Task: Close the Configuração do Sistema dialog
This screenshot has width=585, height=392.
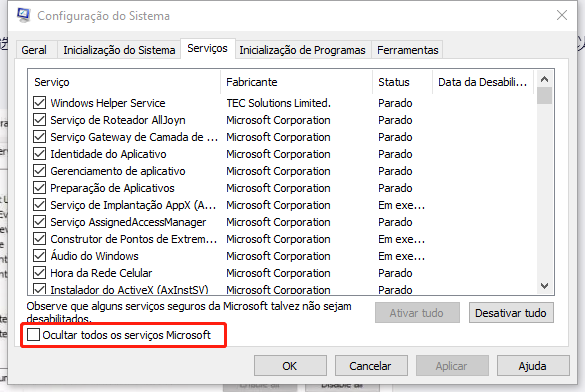Action: [x=562, y=15]
